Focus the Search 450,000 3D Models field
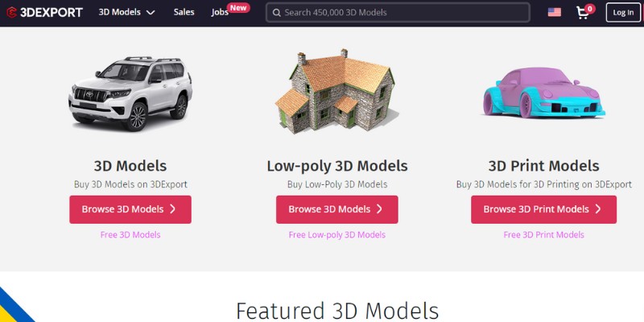This screenshot has width=644, height=322. point(398,13)
